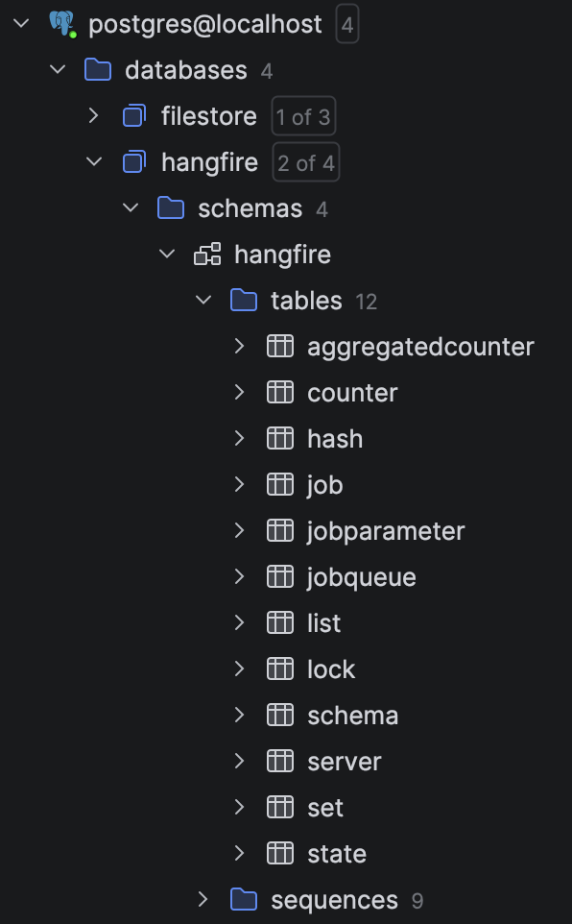Viewport: 572px width, 924px height.
Task: Click the hangfire schema icon
Action: pyautogui.click(x=206, y=254)
